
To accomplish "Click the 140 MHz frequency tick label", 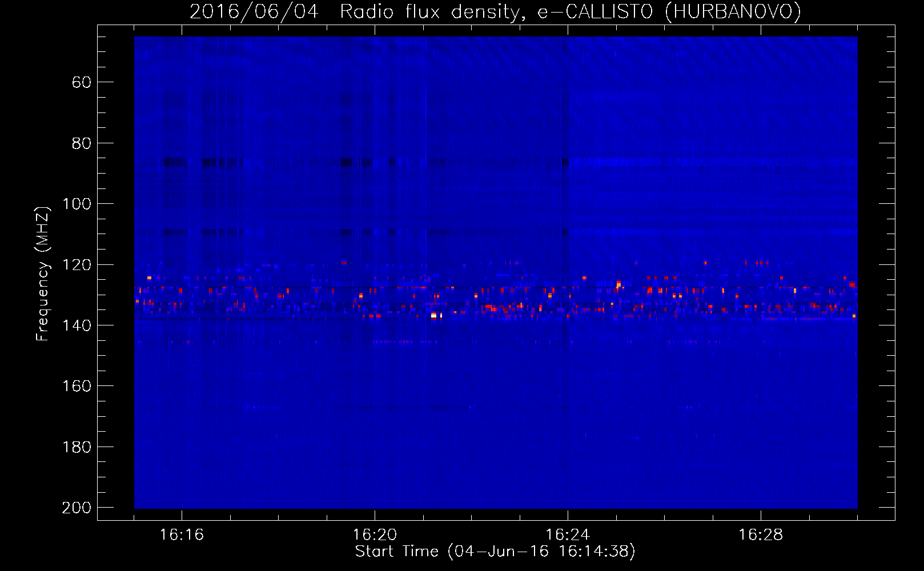I will [77, 325].
